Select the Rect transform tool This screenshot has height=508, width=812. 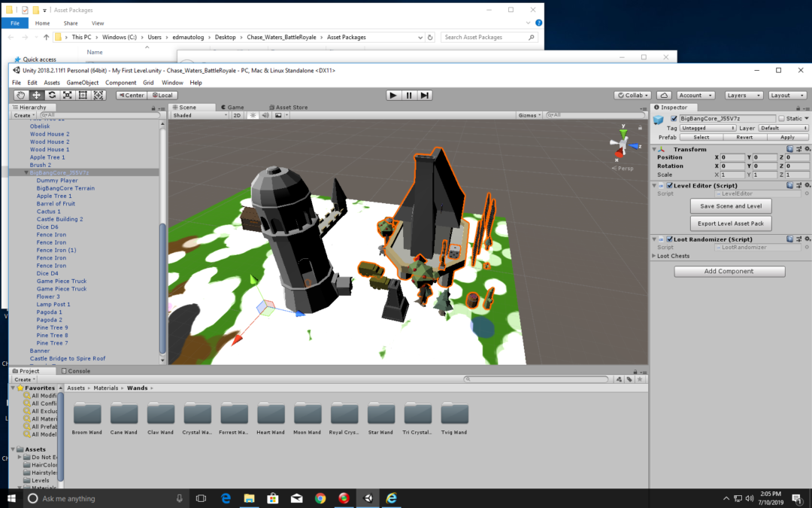83,96
